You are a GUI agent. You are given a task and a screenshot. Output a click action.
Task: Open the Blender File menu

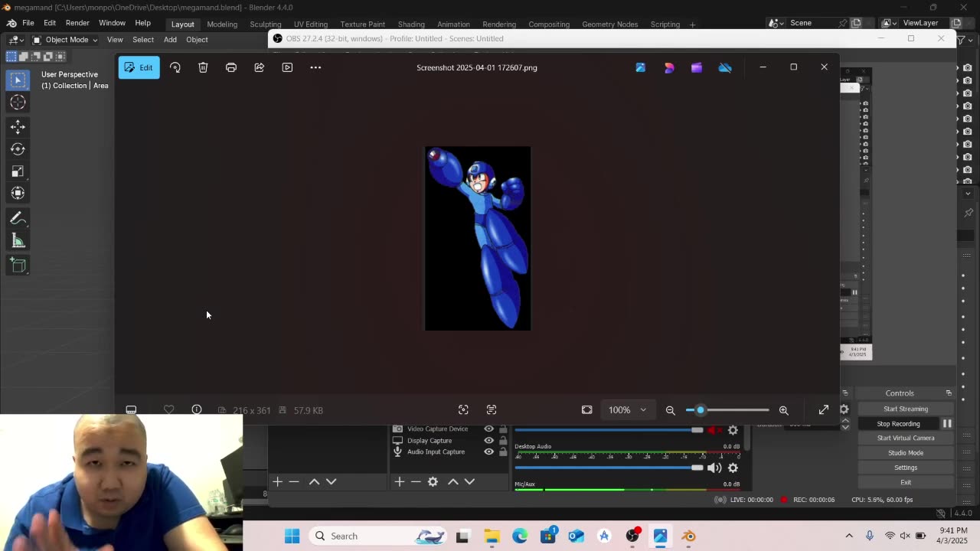(28, 23)
